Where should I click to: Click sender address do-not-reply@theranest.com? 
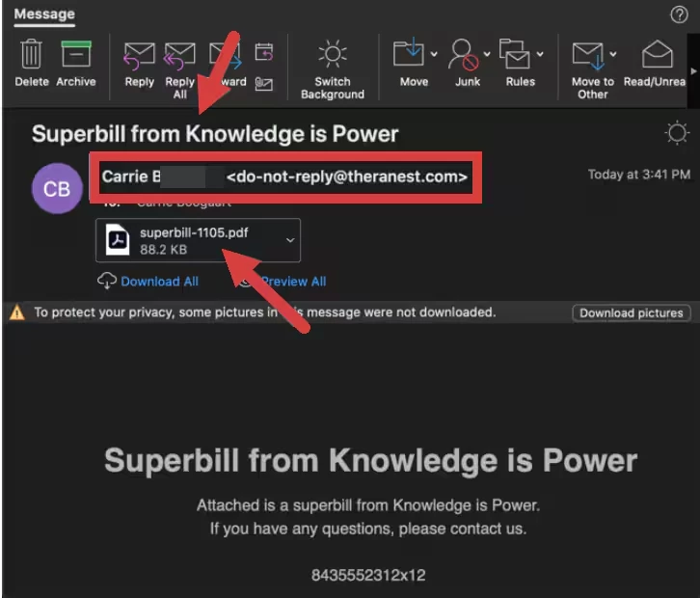point(346,177)
